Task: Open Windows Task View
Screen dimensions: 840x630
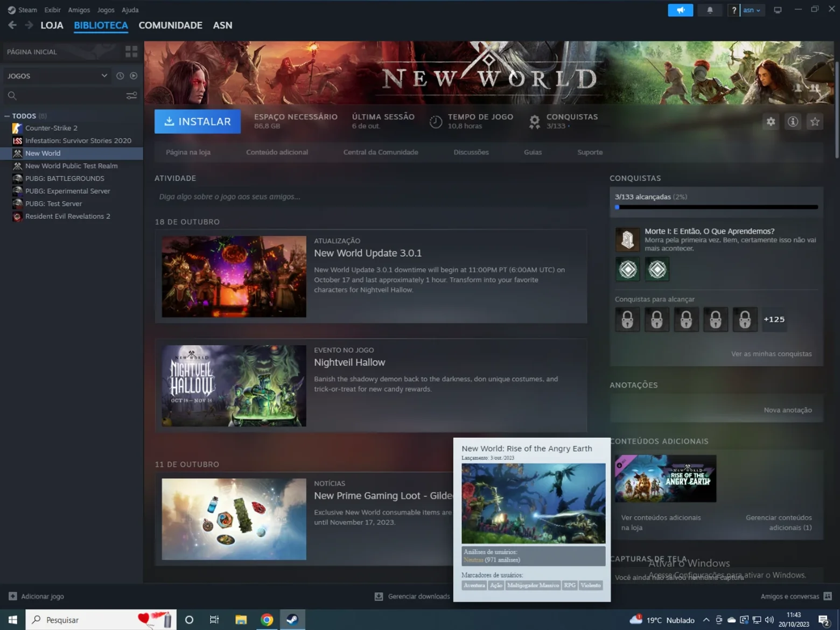Action: (x=214, y=620)
